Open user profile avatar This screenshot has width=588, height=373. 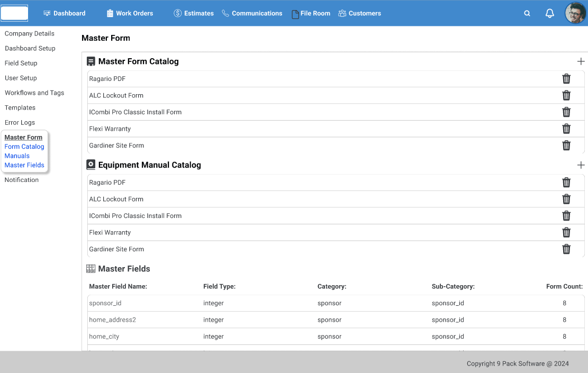[575, 13]
